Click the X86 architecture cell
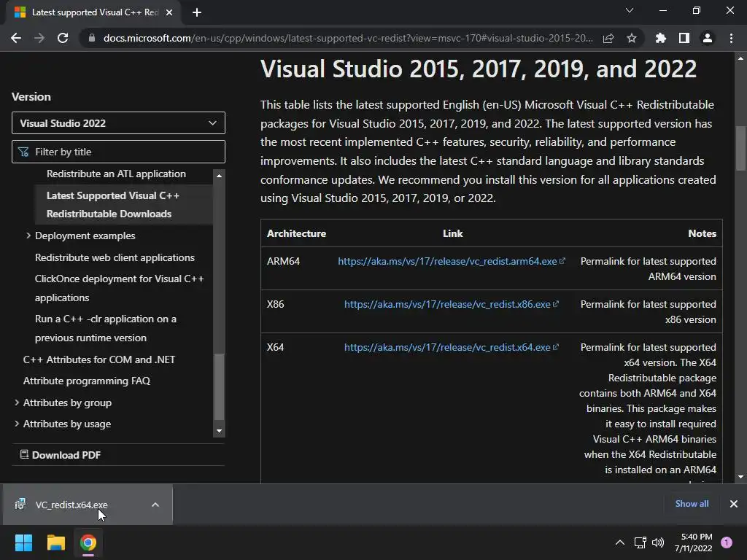Image resolution: width=747 pixels, height=560 pixels. click(x=275, y=304)
